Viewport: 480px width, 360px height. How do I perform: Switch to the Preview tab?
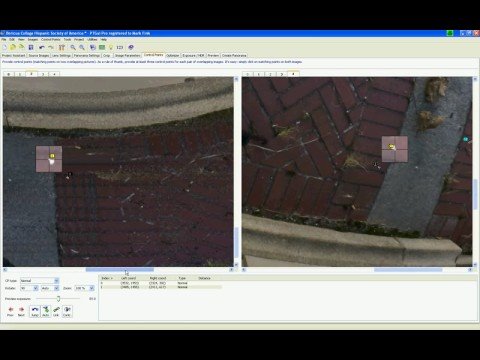213,55
